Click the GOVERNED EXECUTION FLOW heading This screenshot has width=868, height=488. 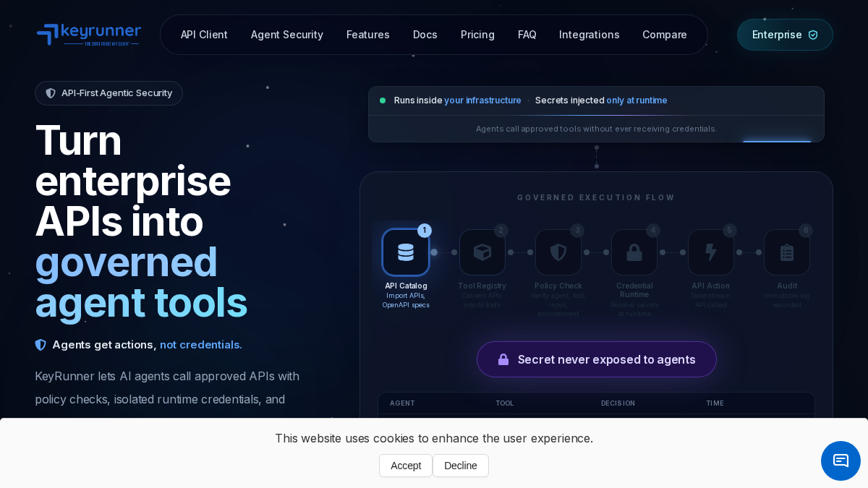click(596, 197)
